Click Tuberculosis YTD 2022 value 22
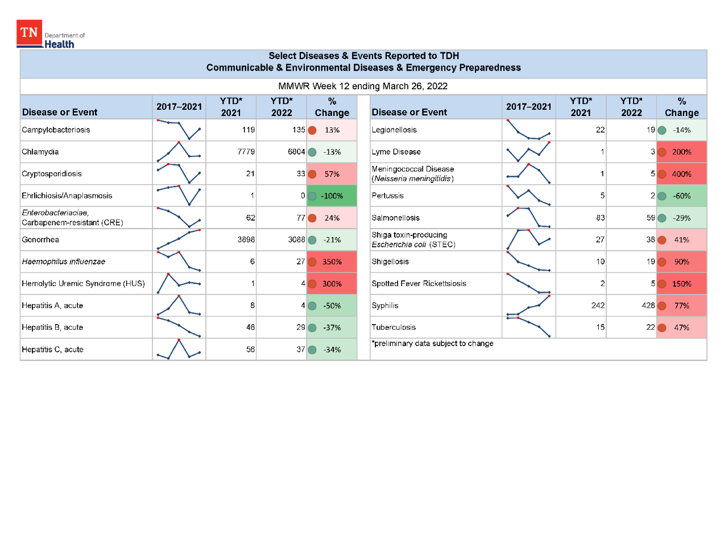 tap(651, 327)
